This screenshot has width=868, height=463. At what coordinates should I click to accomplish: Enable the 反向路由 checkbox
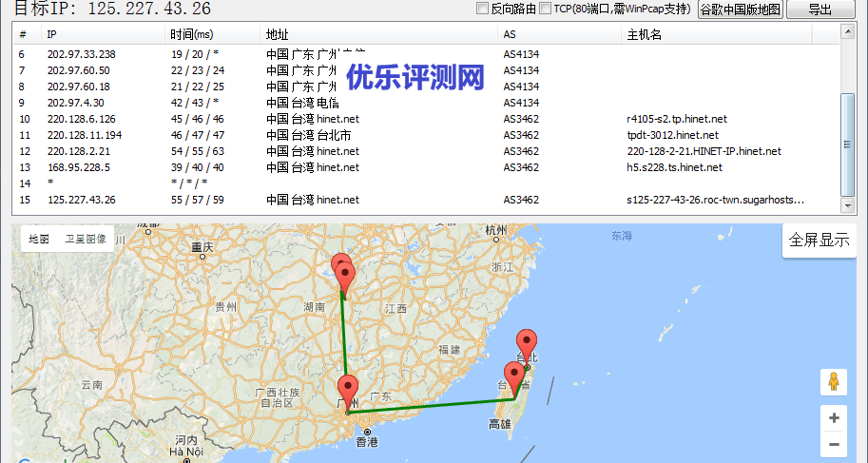pos(482,9)
